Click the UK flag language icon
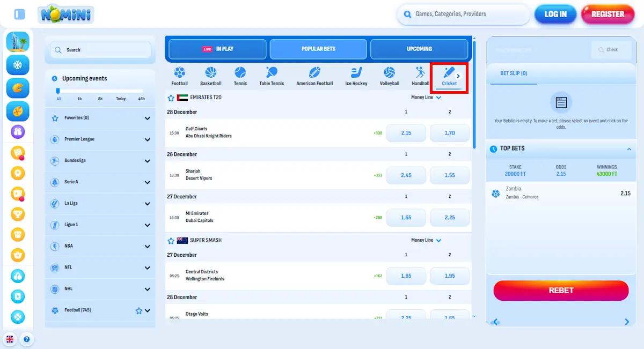The width and height of the screenshot is (644, 349). pos(10,339)
